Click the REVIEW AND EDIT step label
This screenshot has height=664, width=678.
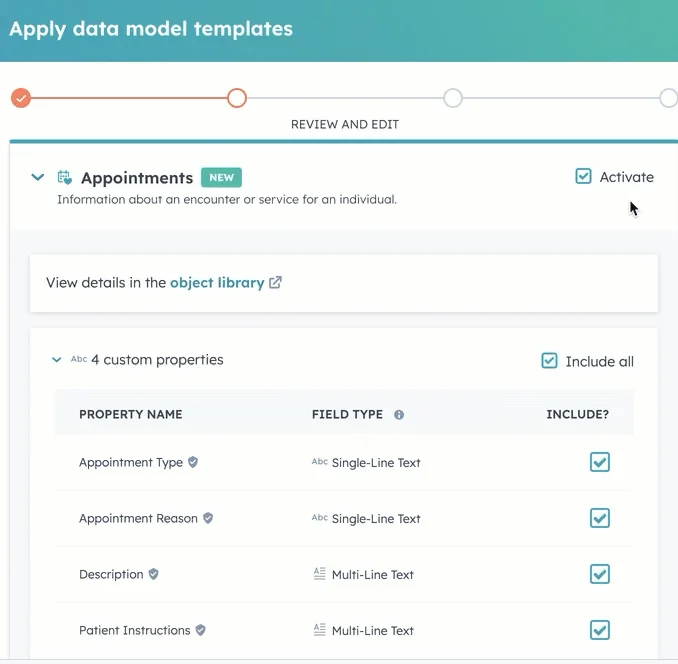[x=345, y=124]
